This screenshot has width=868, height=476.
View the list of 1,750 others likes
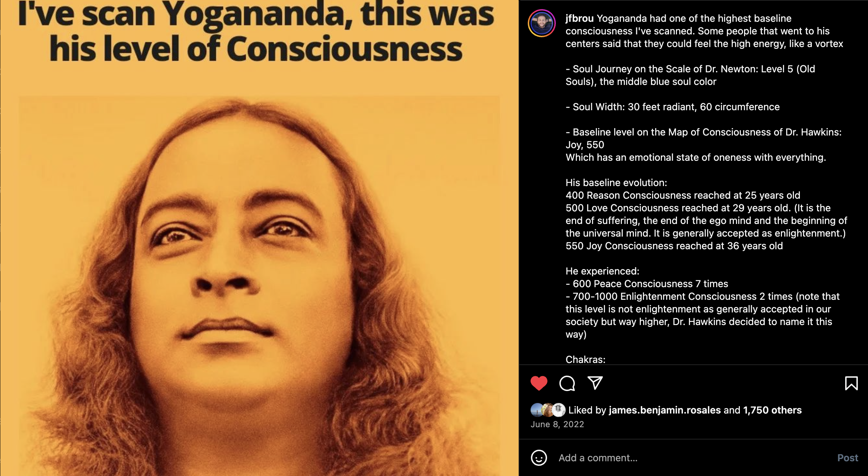tap(772, 410)
